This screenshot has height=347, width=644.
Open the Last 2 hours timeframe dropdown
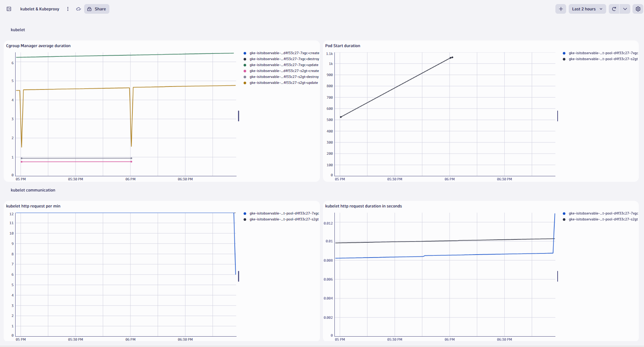(x=587, y=9)
